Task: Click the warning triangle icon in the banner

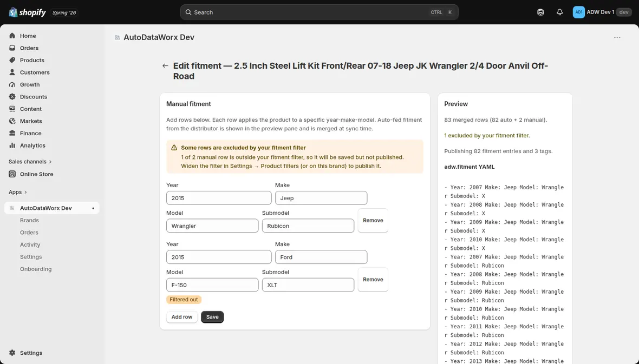Action: pyautogui.click(x=174, y=148)
